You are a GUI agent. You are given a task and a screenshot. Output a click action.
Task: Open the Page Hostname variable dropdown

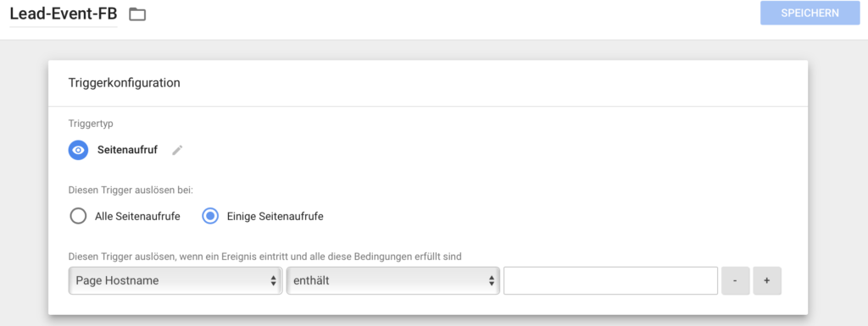point(175,280)
